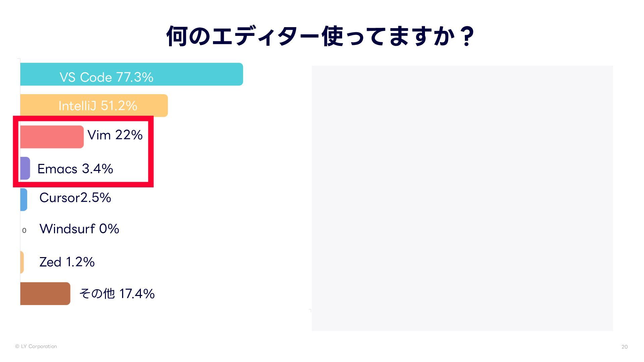The height and width of the screenshot is (362, 644).
Task: Click the Windsurf 0% label
Action: tap(79, 229)
